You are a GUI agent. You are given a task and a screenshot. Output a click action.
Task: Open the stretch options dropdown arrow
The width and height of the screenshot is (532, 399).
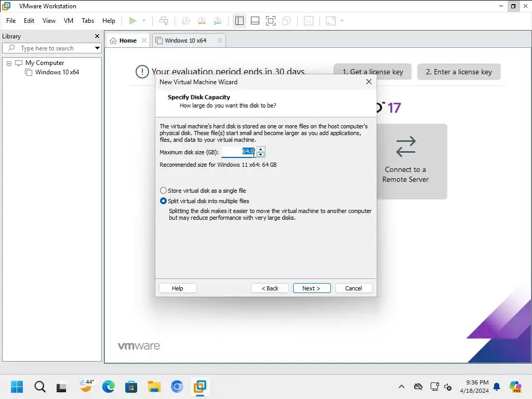342,21
